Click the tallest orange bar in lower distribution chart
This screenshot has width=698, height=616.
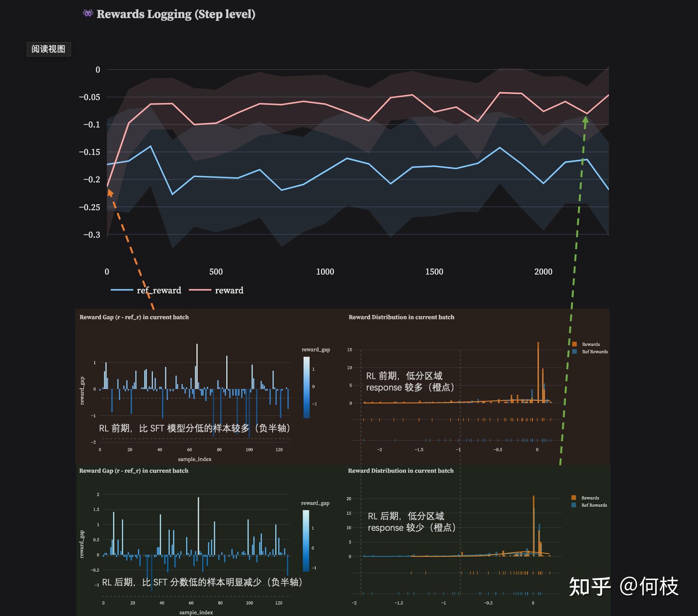point(534,526)
